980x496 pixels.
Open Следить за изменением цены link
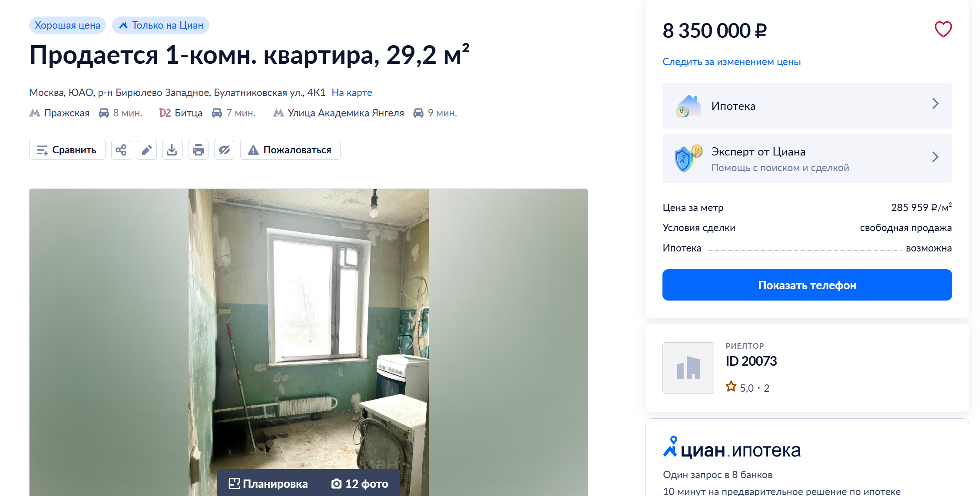pos(732,62)
